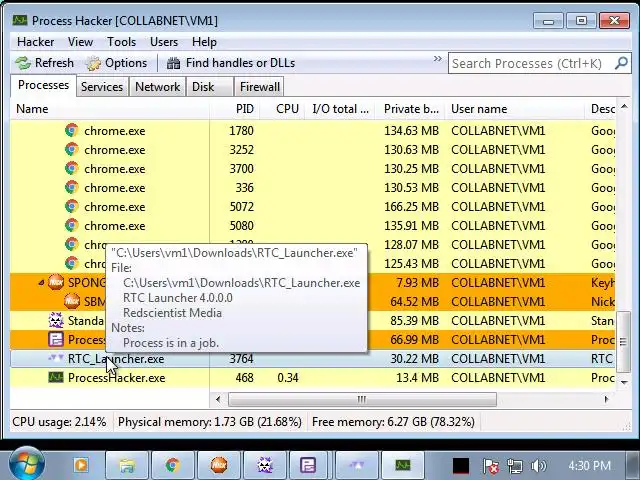Switch to Process Hacker taskbar button
The image size is (640, 480).
click(402, 465)
